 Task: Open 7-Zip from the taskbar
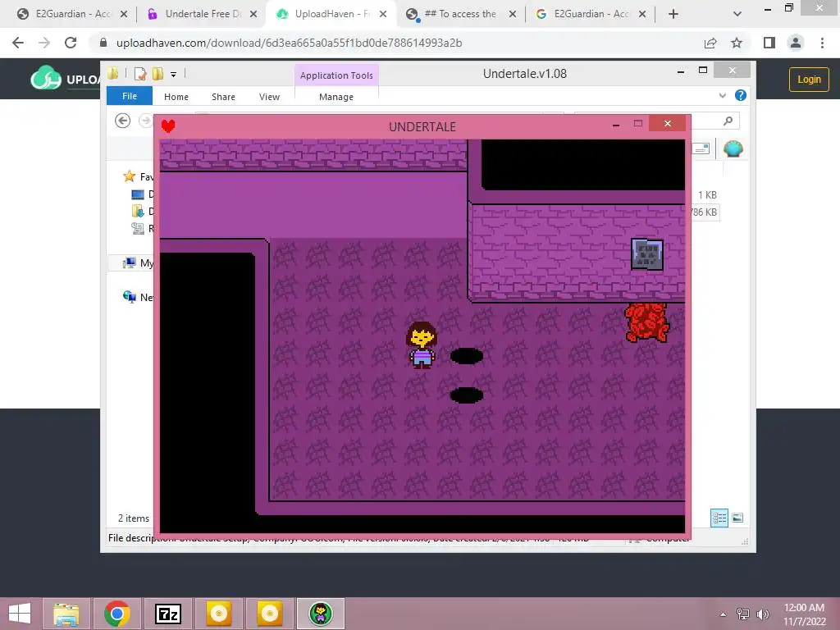[167, 614]
